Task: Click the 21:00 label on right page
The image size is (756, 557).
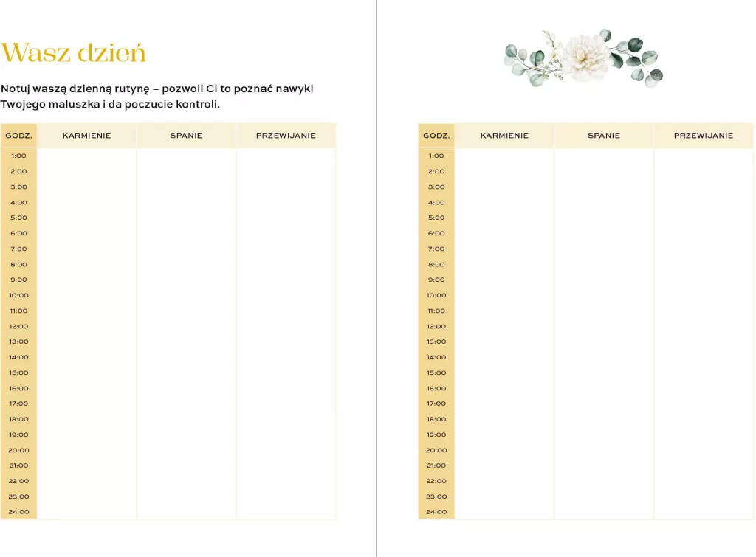Action: 436,466
